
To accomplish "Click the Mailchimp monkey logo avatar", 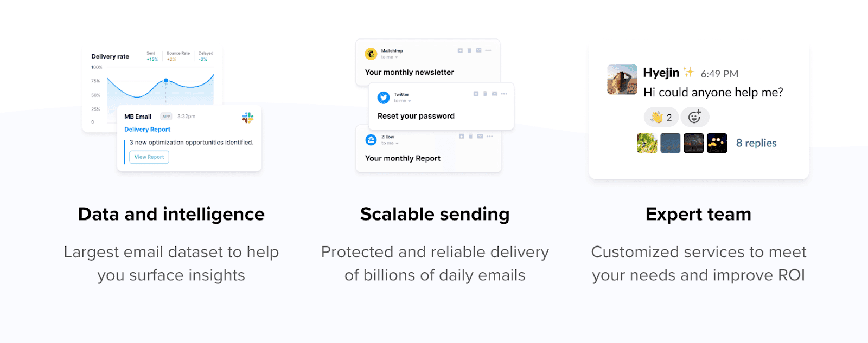I will [x=371, y=54].
